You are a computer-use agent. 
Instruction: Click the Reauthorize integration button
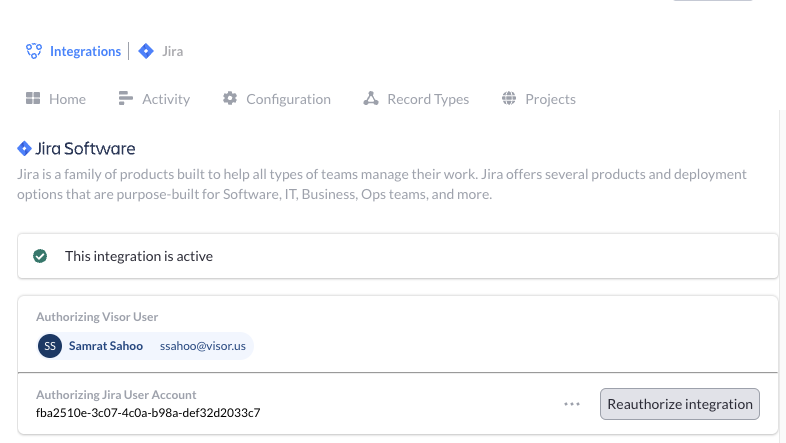point(680,404)
